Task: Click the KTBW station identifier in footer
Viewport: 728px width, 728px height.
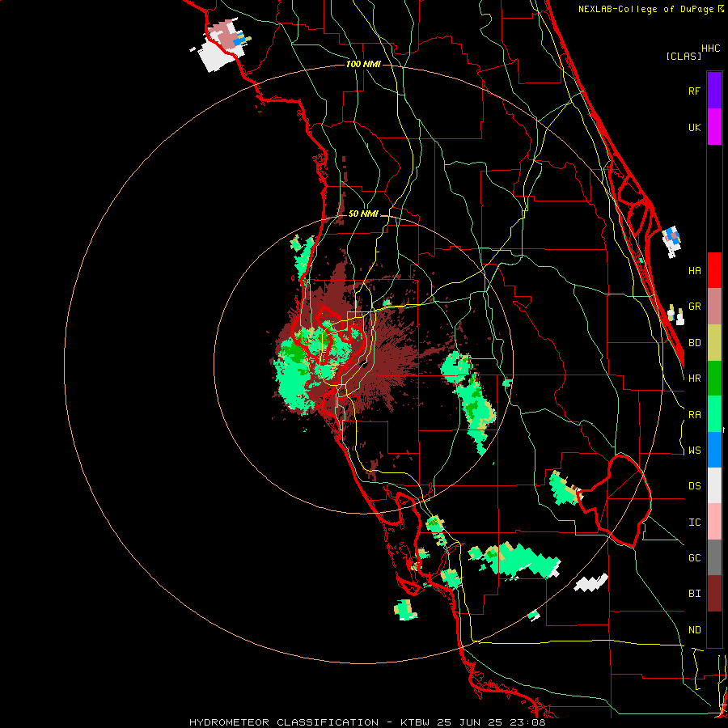Action: (415, 722)
